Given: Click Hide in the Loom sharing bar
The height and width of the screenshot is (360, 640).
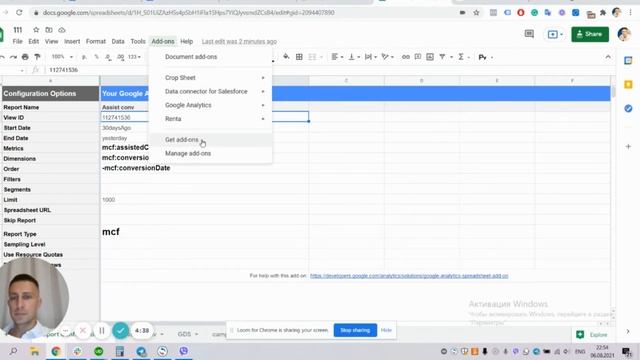Looking at the screenshot, I should pyautogui.click(x=386, y=330).
